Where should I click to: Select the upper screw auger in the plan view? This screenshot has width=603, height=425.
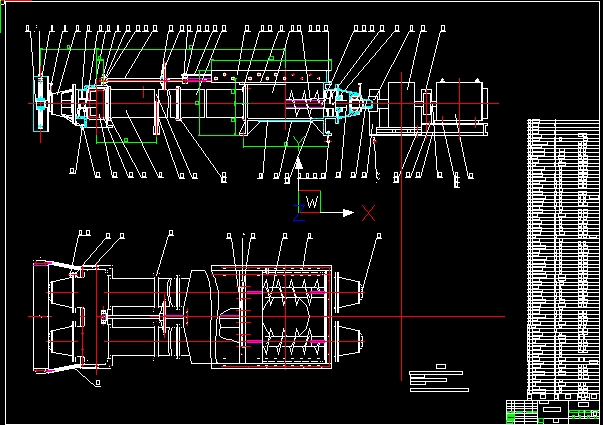click(293, 293)
